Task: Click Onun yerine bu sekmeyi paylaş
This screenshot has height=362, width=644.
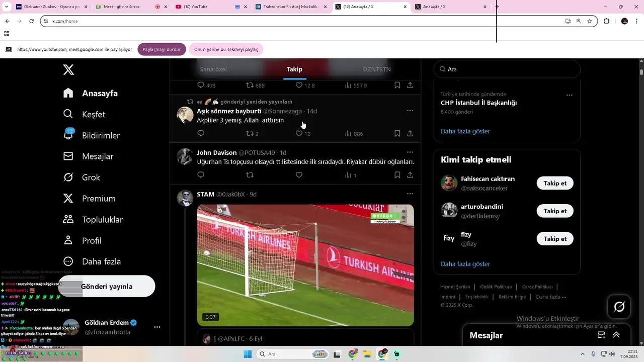Action: click(x=226, y=49)
